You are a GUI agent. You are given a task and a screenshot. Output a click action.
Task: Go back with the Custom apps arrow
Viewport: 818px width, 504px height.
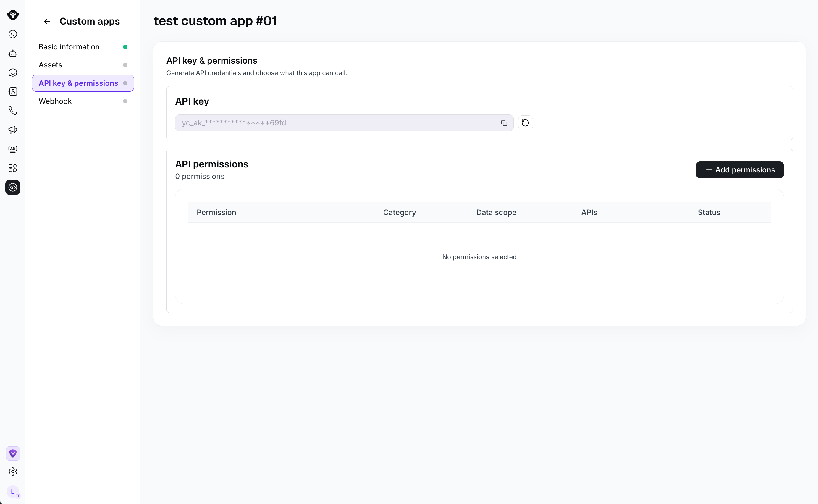click(x=47, y=22)
